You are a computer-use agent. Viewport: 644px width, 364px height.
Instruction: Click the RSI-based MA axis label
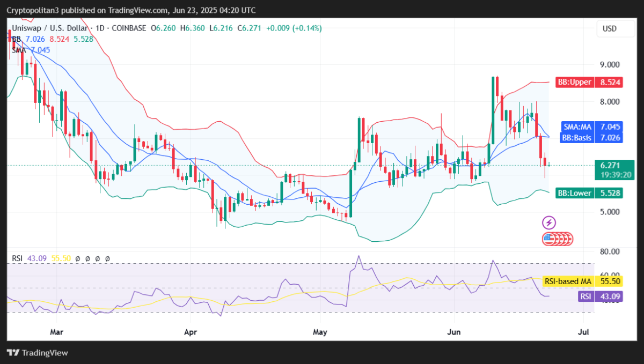point(568,281)
